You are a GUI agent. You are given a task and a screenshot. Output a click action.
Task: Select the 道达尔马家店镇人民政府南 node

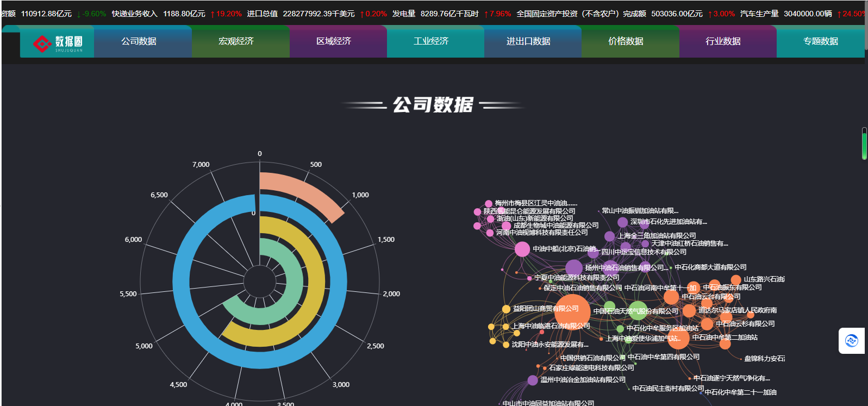point(689,311)
